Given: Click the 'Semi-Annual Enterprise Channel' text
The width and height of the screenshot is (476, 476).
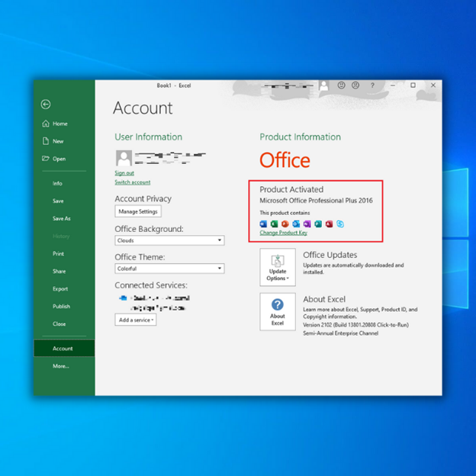Looking at the screenshot, I should click(341, 333).
